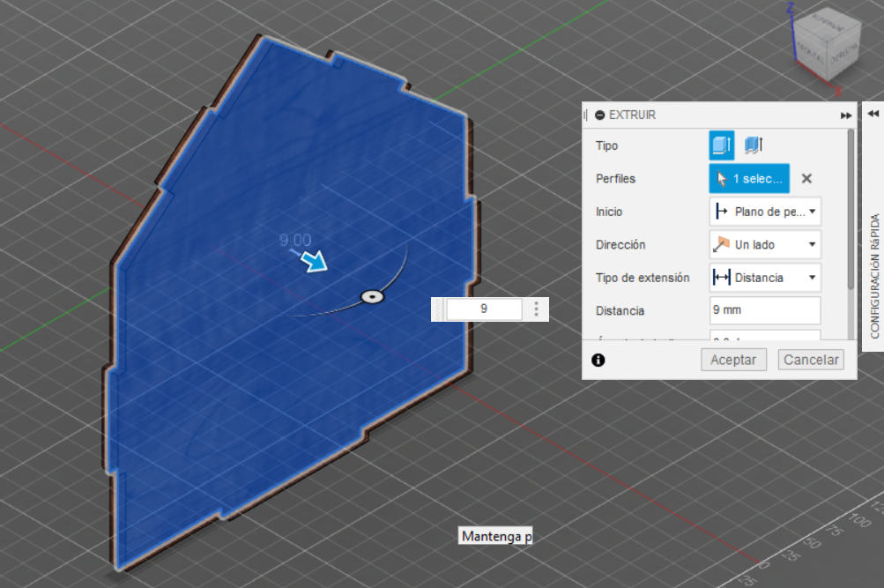Screen dimensions: 884x588
Task: Clear profile selection with the X icon
Action: click(x=806, y=179)
